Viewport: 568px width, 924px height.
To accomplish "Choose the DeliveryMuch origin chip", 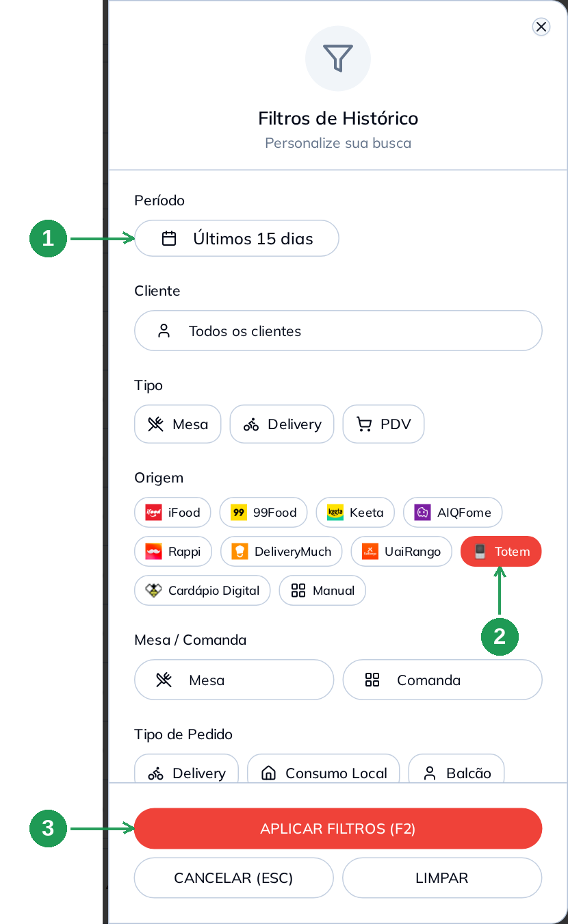I will click(x=281, y=552).
